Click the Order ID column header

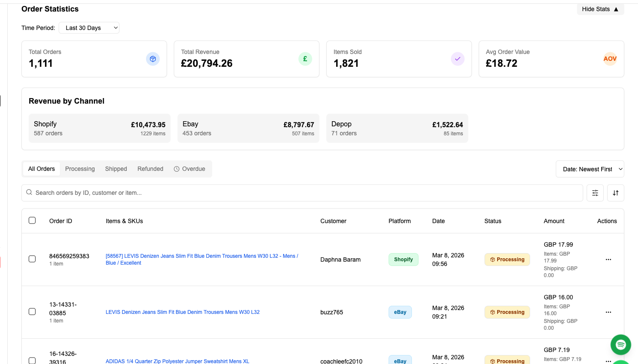tap(61, 221)
